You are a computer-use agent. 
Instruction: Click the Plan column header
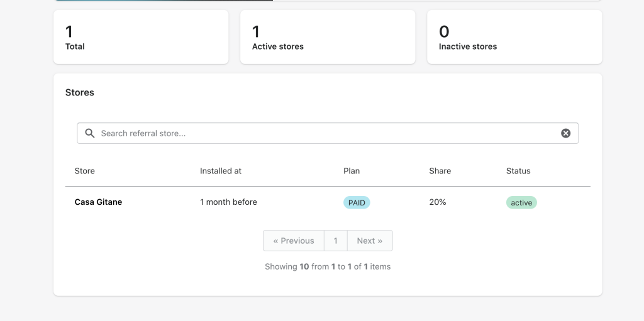pyautogui.click(x=352, y=171)
